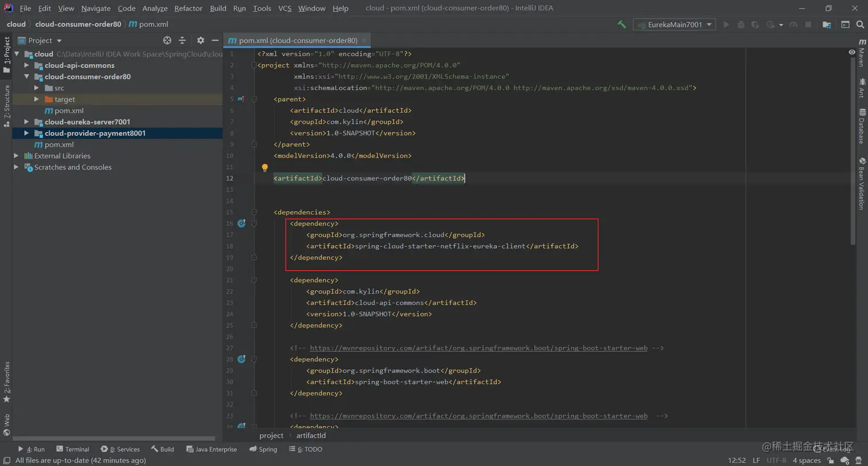
Task: Expand the cloud-eureka-server7001 module
Action: coord(26,122)
